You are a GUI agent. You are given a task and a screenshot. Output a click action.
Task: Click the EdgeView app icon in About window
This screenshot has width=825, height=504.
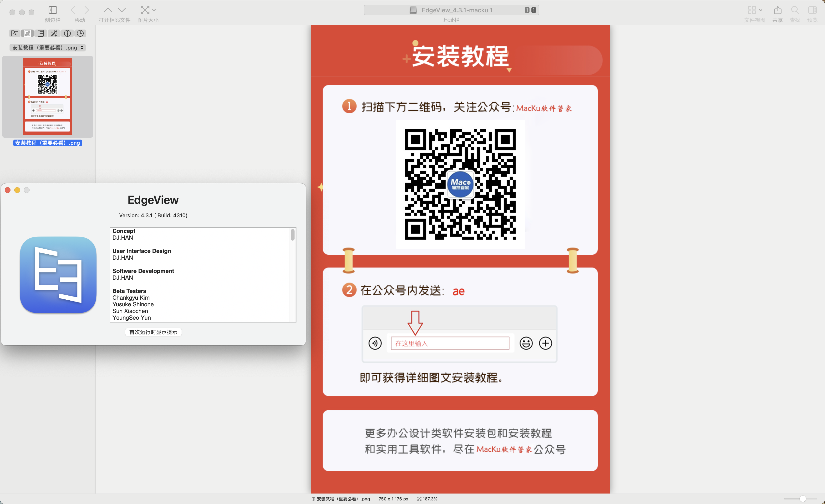coord(58,275)
